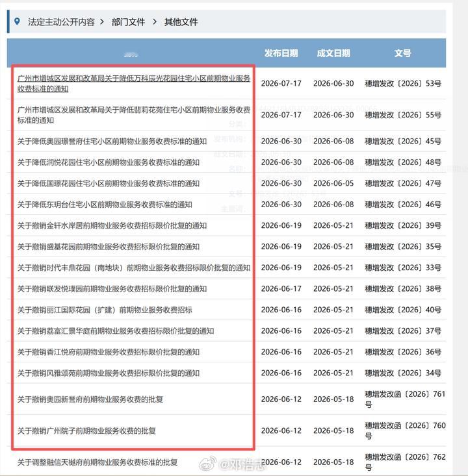Open 关于降低奥园璟誉府 notice
The image size is (468, 476).
112,141
